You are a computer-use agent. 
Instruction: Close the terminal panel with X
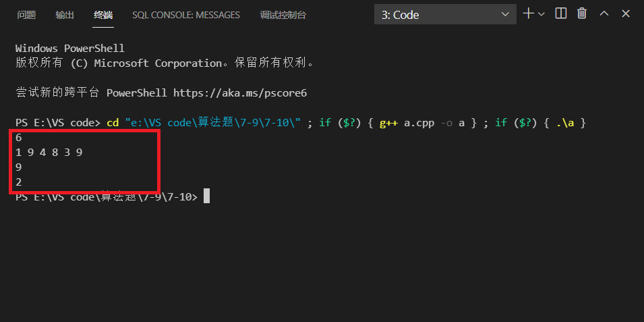626,14
